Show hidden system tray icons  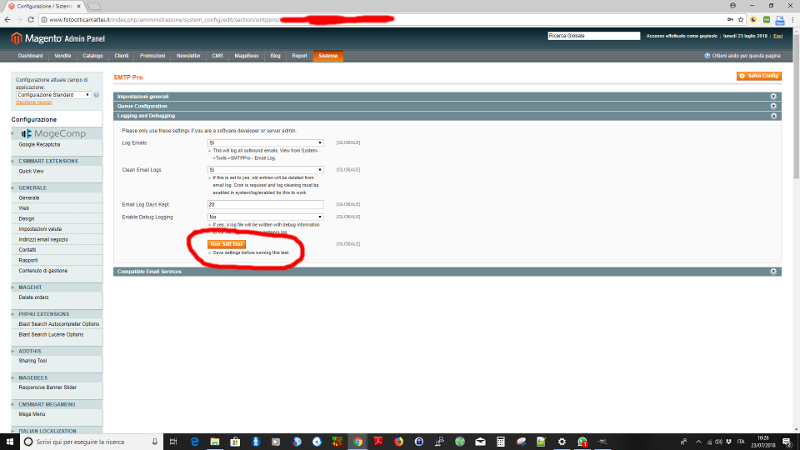[x=698, y=442]
